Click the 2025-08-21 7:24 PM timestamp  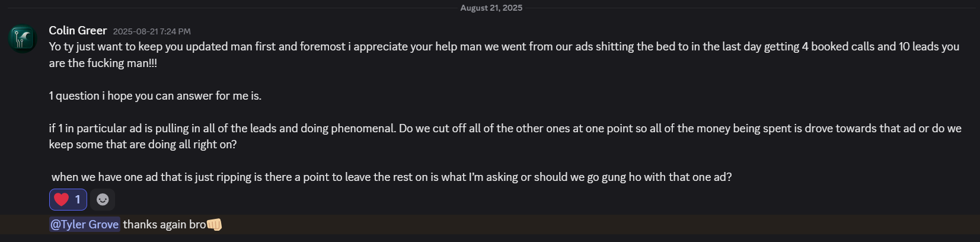152,31
